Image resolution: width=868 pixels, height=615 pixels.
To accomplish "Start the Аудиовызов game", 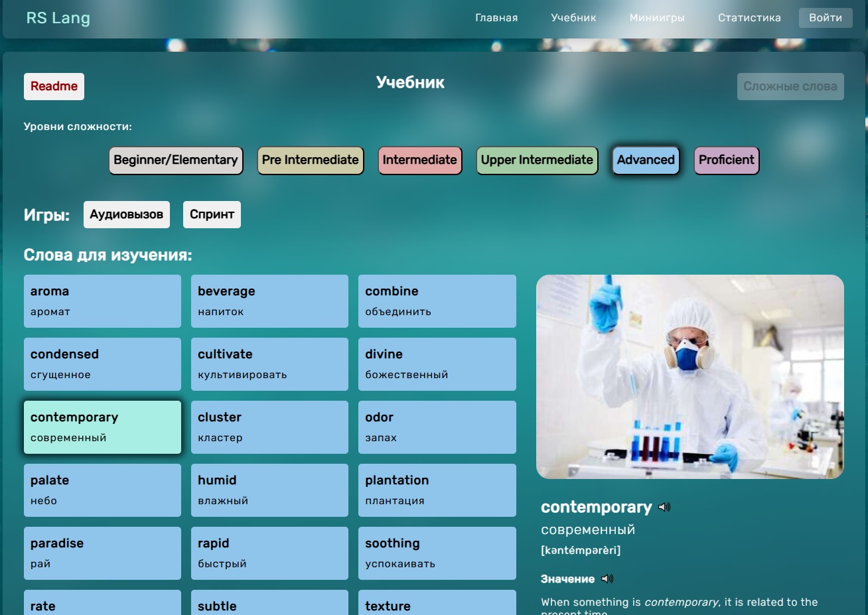I will [126, 214].
